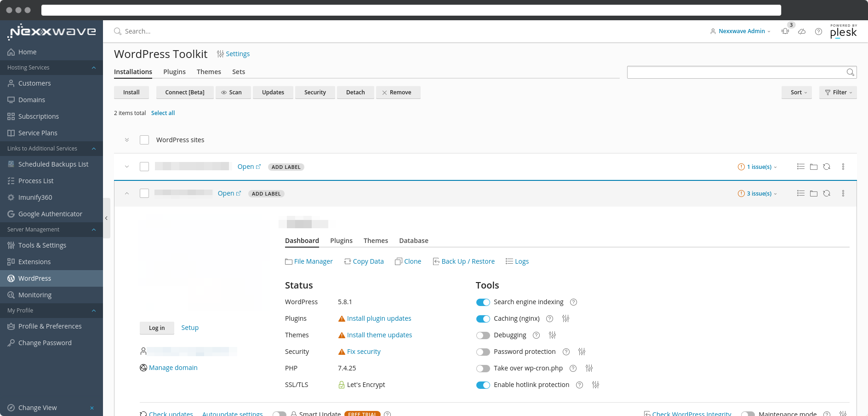Open kebab menu for second site
Image resolution: width=868 pixels, height=416 pixels.
tap(843, 193)
